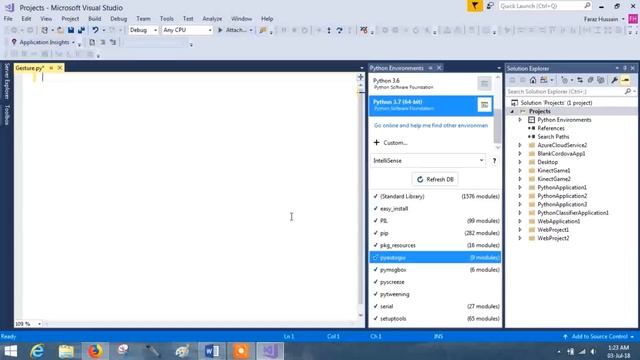Select the WebProject2 folder in Solution Explorer

[553, 238]
